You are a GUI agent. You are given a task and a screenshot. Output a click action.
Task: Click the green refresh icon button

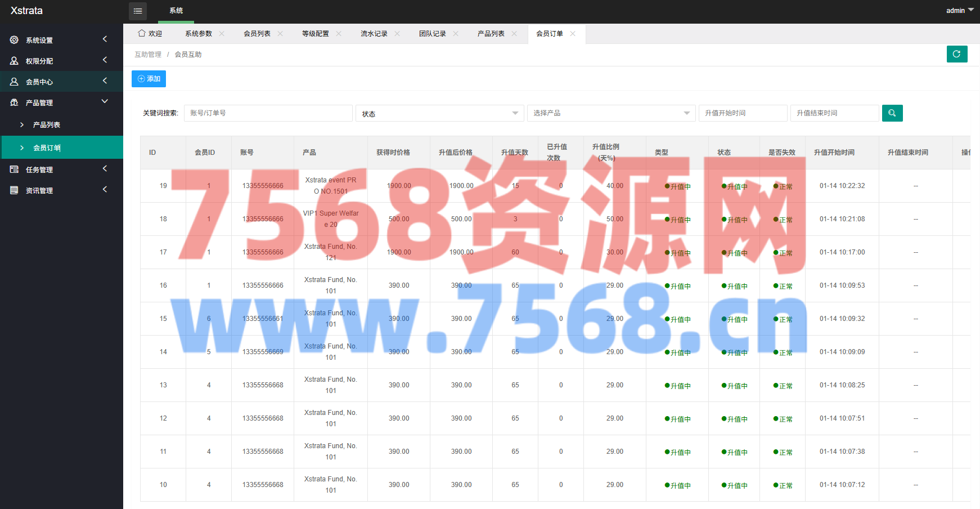coord(956,54)
